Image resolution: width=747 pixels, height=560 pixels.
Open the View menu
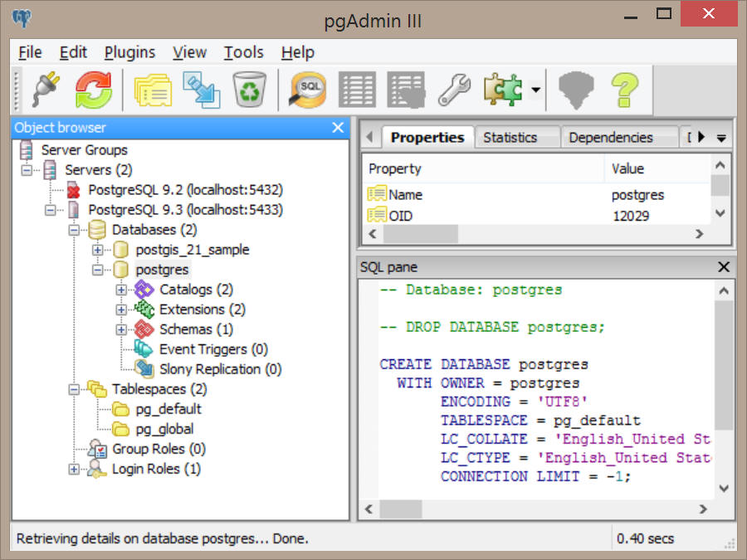pos(189,52)
